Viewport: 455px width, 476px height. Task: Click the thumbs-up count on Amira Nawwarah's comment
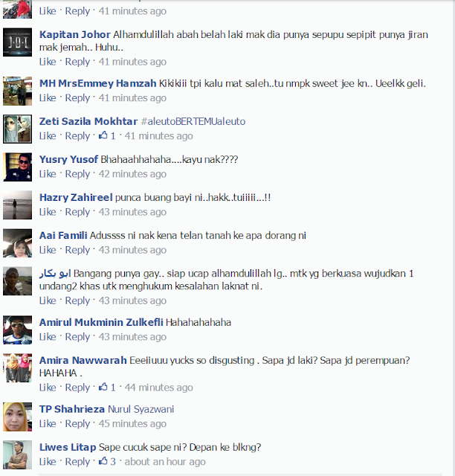pyautogui.click(x=113, y=387)
